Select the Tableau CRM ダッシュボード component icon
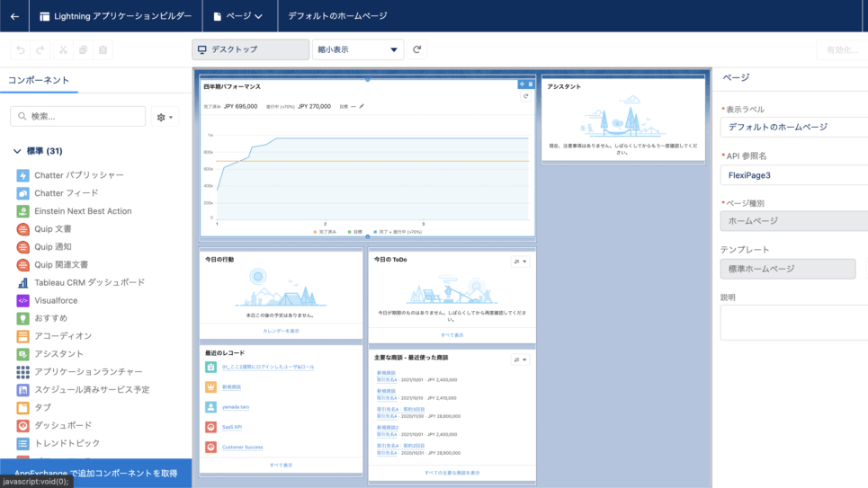The height and width of the screenshot is (488, 868). [x=23, y=282]
